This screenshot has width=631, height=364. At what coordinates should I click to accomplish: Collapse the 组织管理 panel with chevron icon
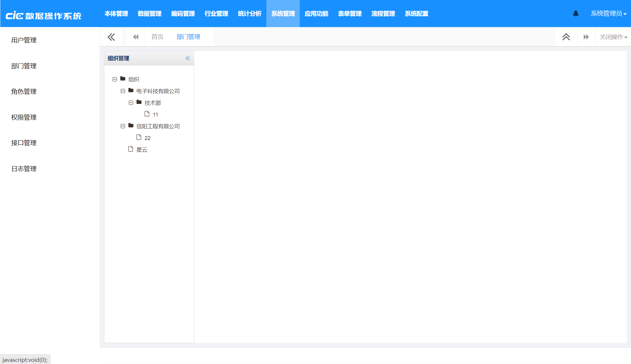[x=188, y=58]
